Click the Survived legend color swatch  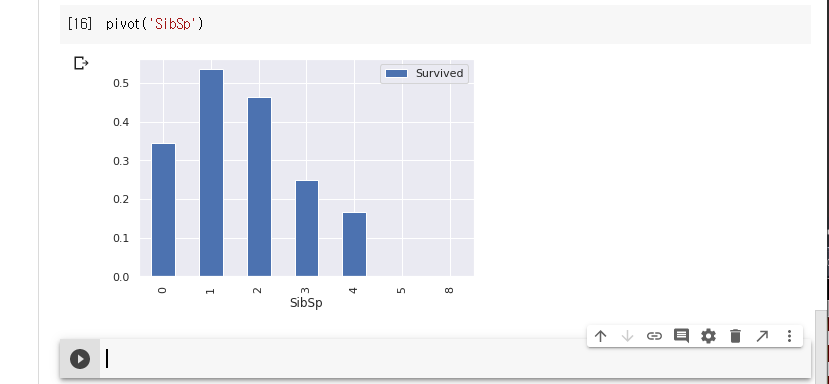tap(397, 74)
